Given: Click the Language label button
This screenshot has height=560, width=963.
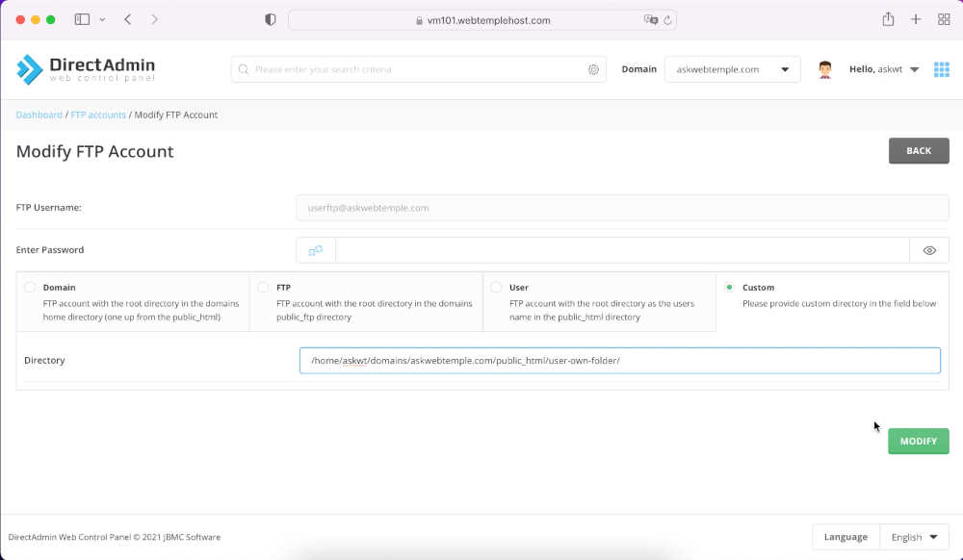Looking at the screenshot, I should [846, 537].
